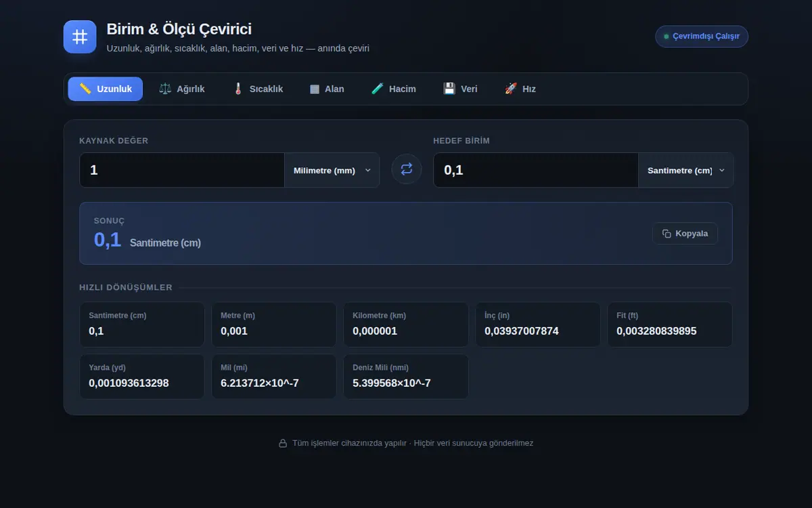This screenshot has width=812, height=508.
Task: Select the Kilometre (km) quick conversion card
Action: click(406, 324)
